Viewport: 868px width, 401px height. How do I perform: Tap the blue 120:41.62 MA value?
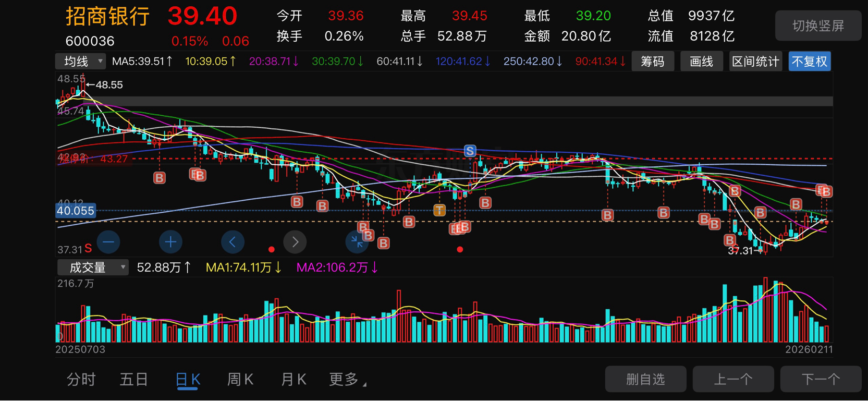463,62
